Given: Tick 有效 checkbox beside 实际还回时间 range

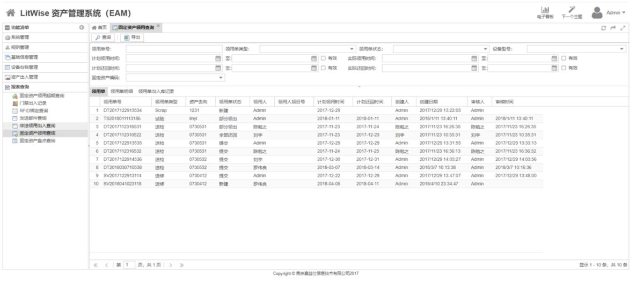Looking at the screenshot, I should coord(563,68).
